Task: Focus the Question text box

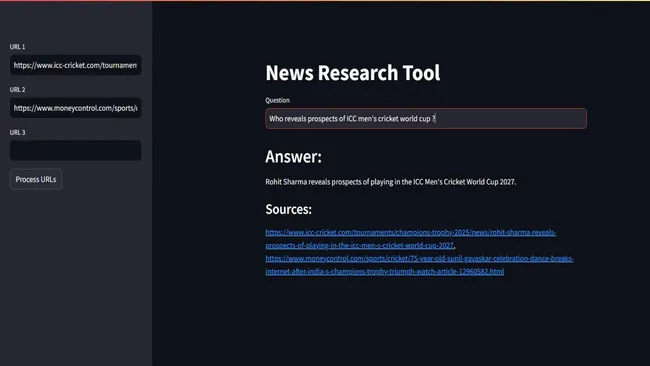Action: point(426,119)
